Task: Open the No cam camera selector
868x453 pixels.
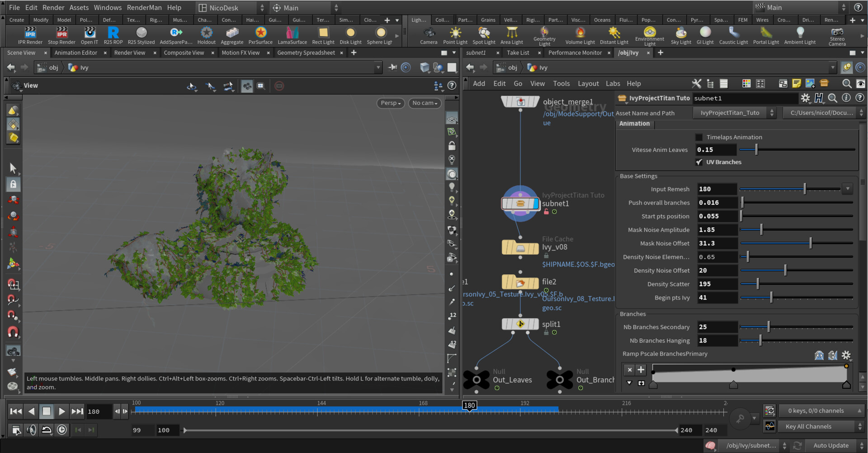Action: tap(424, 103)
